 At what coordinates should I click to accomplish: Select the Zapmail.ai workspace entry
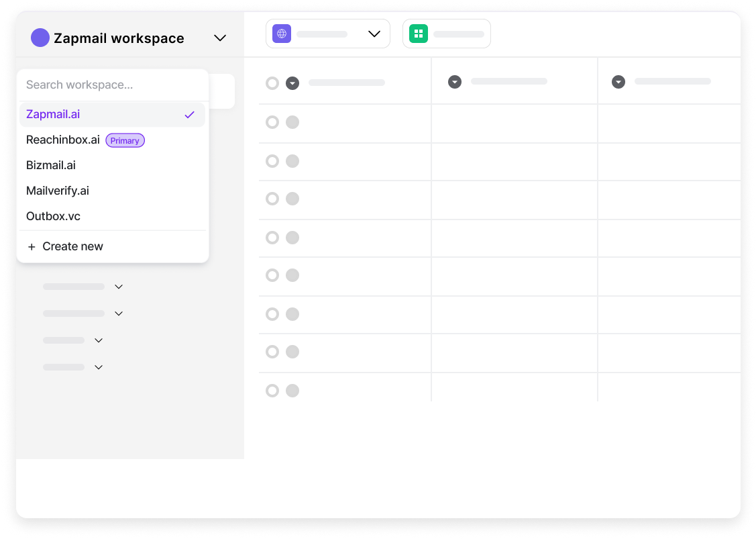click(x=112, y=114)
